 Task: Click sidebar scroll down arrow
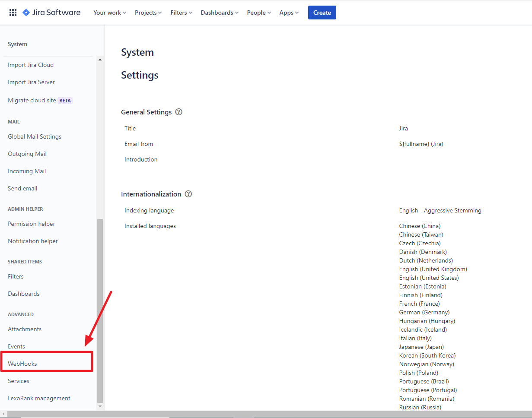100,406
